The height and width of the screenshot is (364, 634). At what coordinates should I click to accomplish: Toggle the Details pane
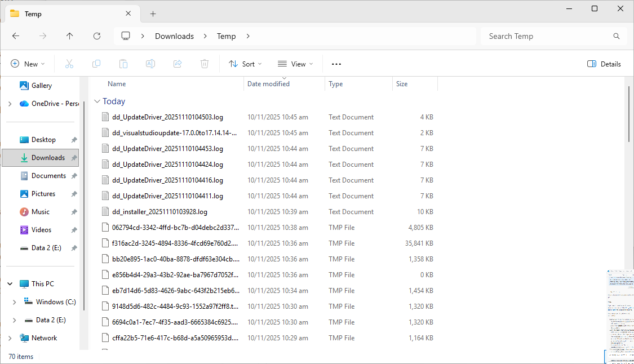(x=604, y=64)
